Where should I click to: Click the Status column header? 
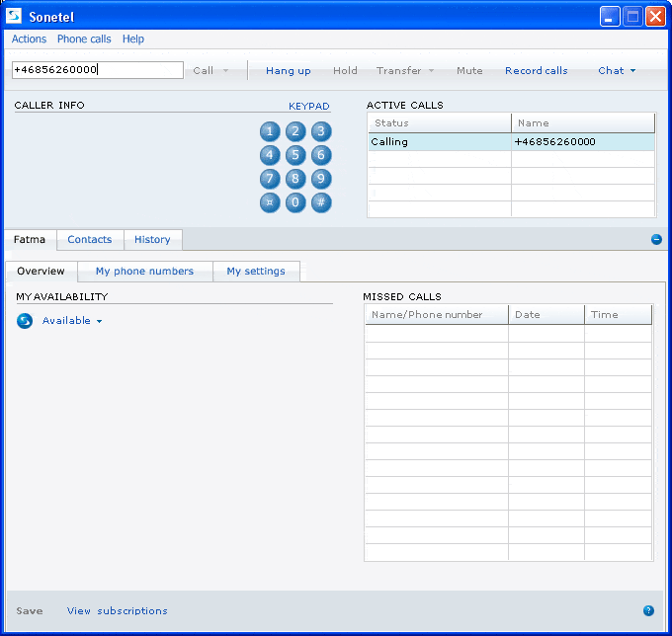[440, 123]
